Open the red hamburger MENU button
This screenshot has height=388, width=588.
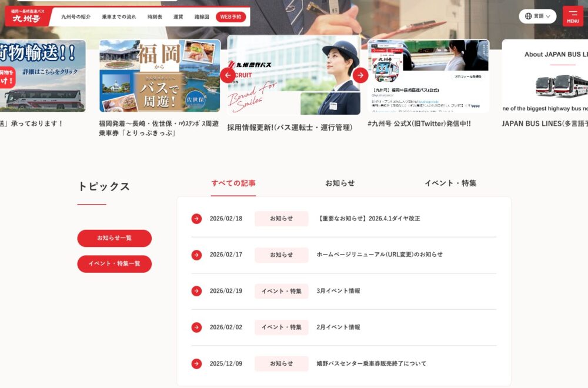pyautogui.click(x=573, y=16)
